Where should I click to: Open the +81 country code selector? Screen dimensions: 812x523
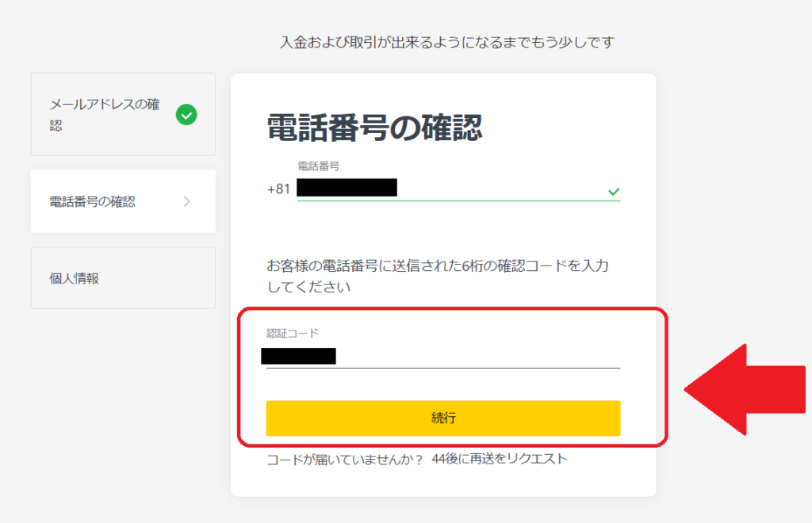[x=278, y=190]
